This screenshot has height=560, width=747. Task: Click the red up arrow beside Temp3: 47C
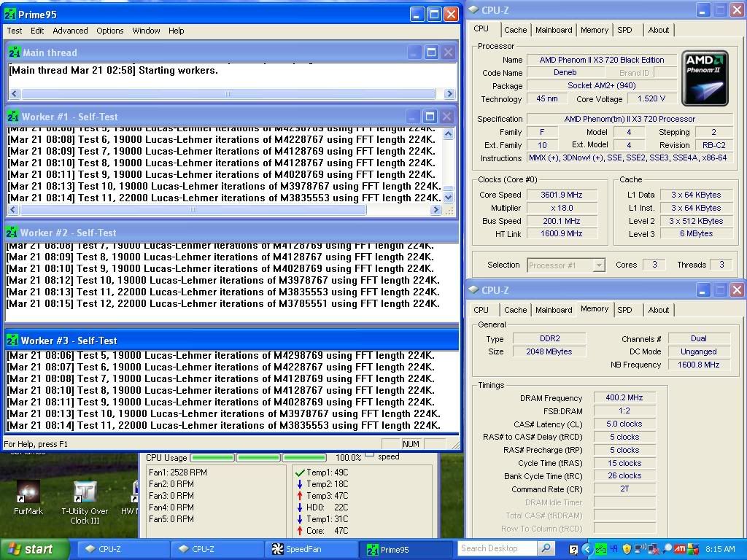[x=300, y=496]
